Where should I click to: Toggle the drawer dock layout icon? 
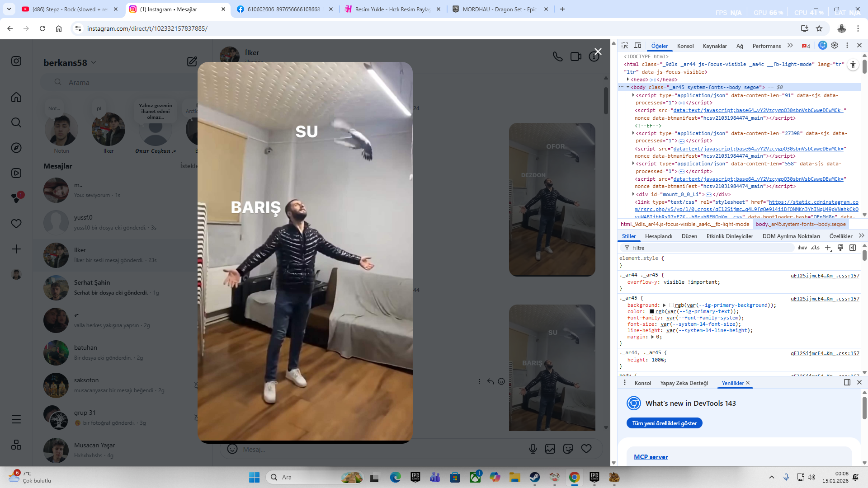pyautogui.click(x=847, y=382)
